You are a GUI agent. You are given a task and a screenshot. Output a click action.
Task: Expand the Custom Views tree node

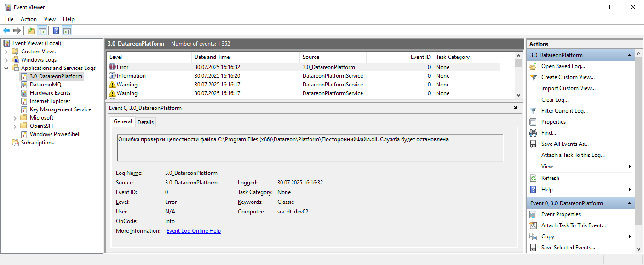(x=6, y=52)
